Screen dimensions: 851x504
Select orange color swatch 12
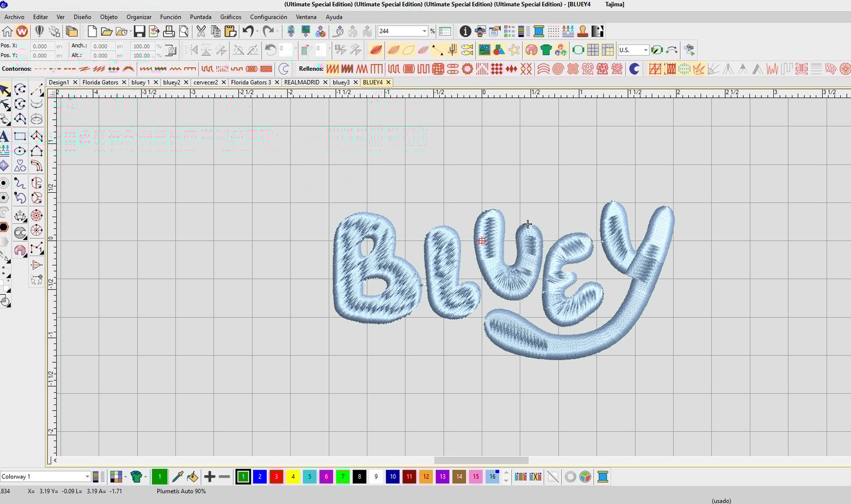click(x=425, y=477)
